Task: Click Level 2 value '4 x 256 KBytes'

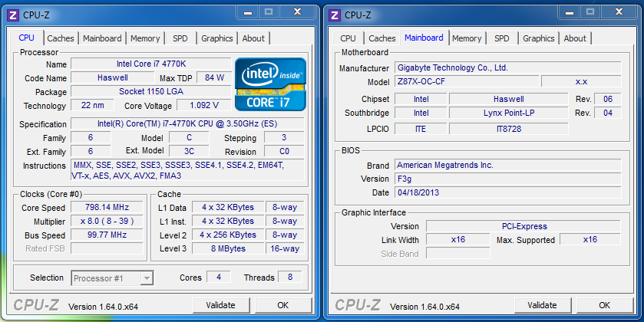Action: click(x=228, y=235)
